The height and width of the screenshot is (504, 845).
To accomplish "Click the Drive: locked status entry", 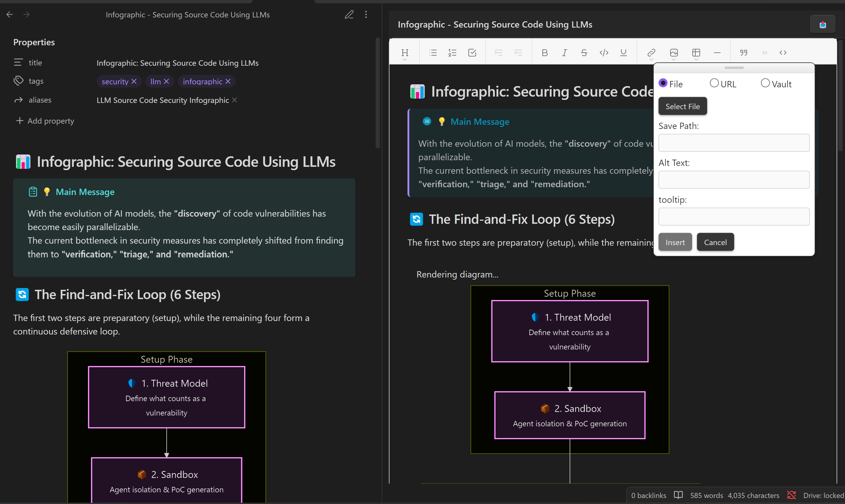I will point(824,496).
